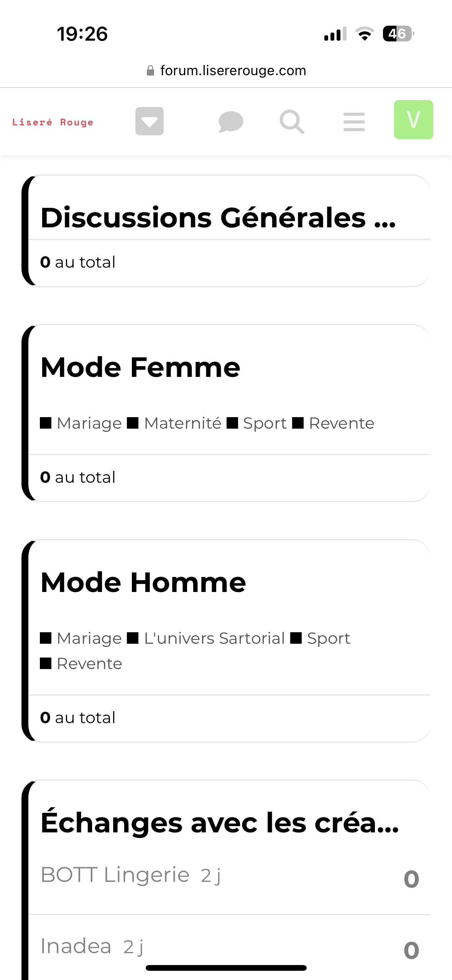452x980 pixels.
Task: Open Sport subcategory under Mode Homme
Action: click(329, 638)
